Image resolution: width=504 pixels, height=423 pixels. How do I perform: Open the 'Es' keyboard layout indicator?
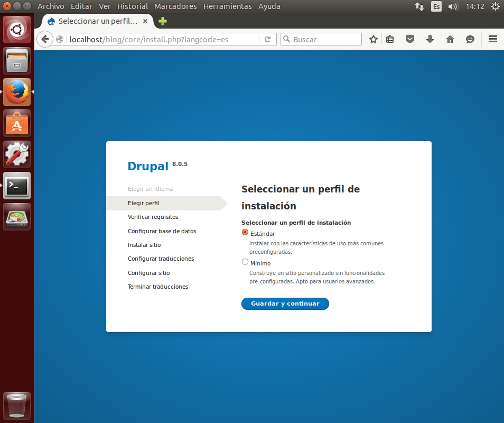pos(436,6)
